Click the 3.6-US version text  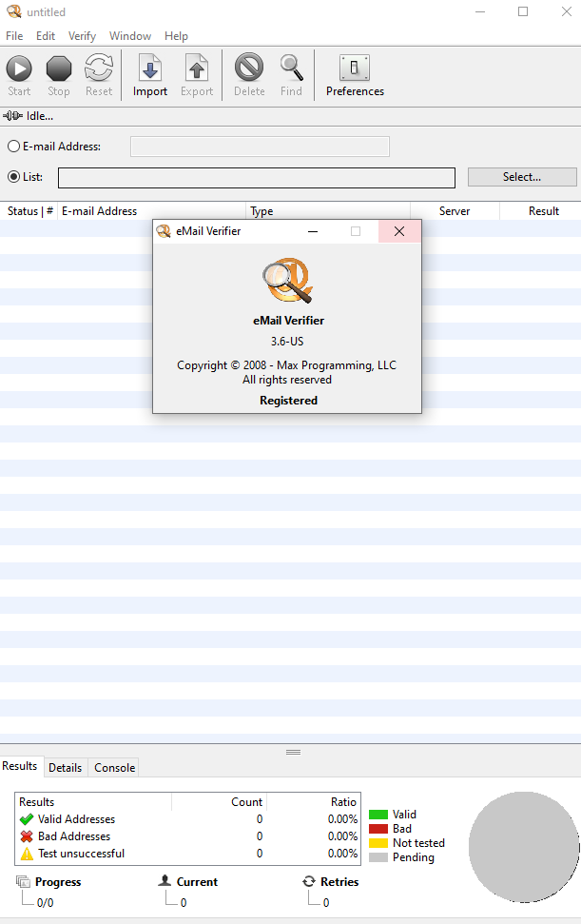pos(287,342)
